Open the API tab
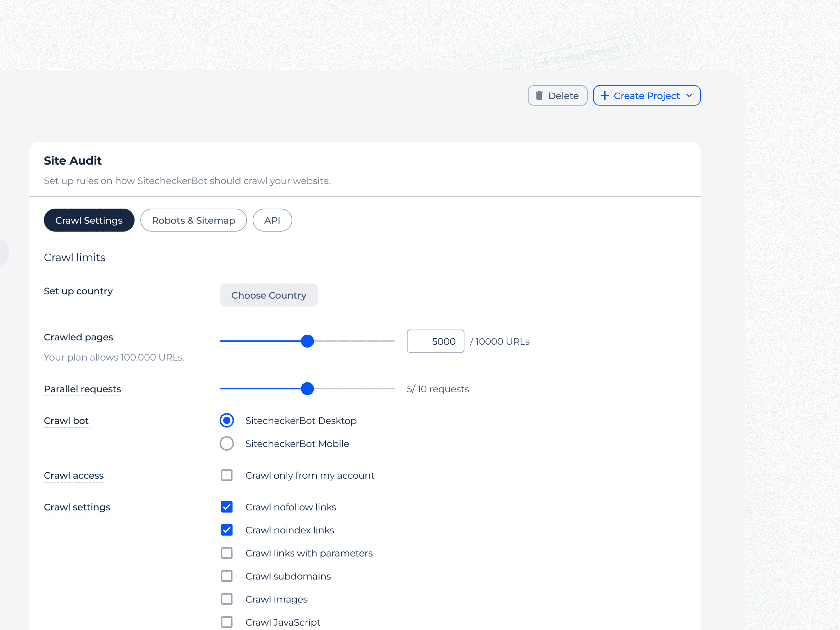 click(x=272, y=220)
